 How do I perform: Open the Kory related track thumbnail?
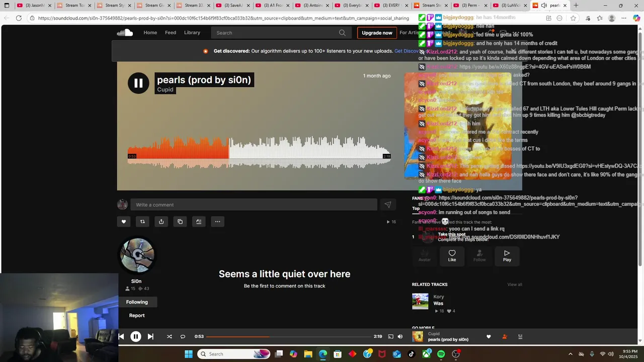pyautogui.click(x=420, y=302)
